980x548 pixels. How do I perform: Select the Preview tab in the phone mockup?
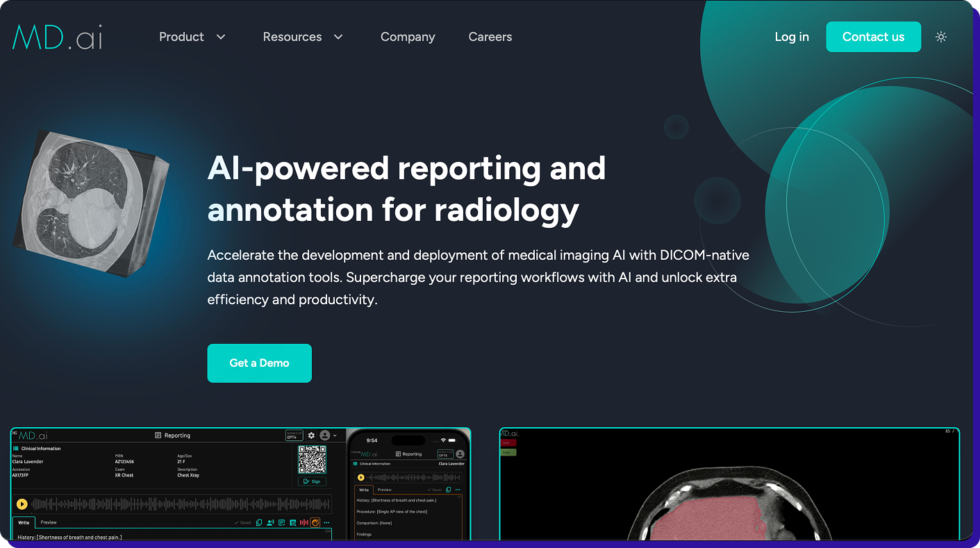(384, 490)
